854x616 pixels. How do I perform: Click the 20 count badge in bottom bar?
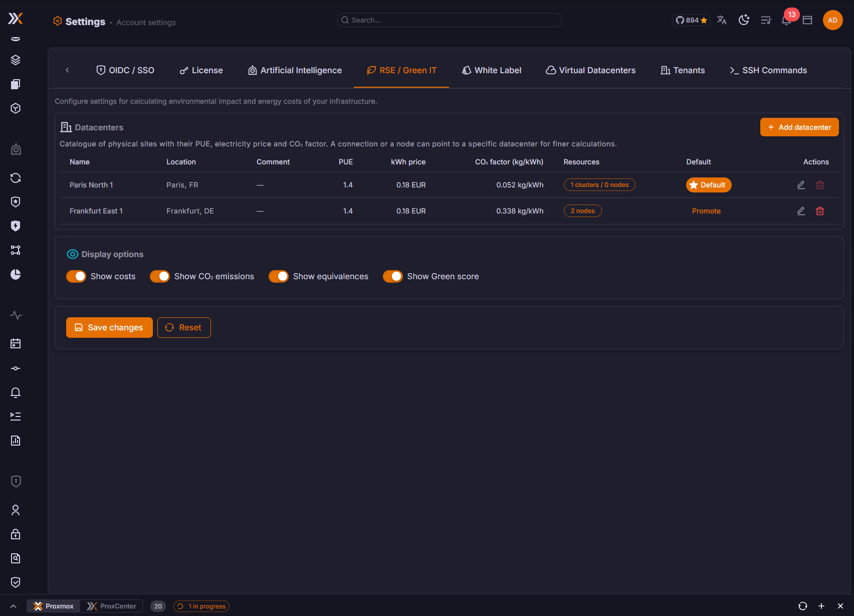pos(158,606)
